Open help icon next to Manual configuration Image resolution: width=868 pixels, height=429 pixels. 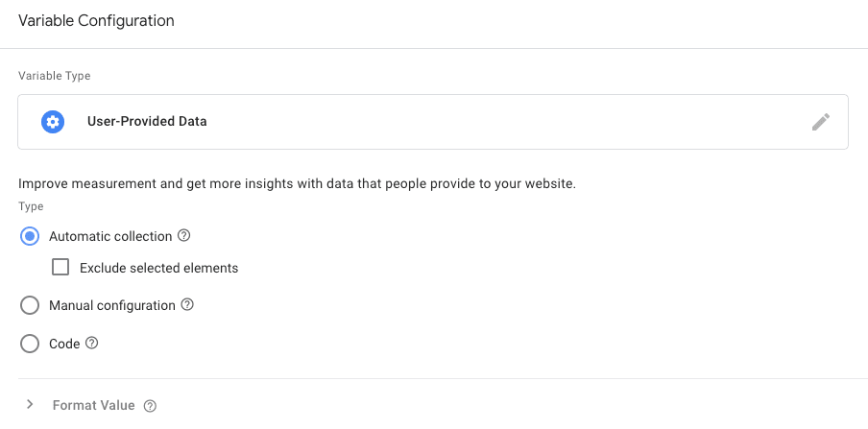[187, 305]
